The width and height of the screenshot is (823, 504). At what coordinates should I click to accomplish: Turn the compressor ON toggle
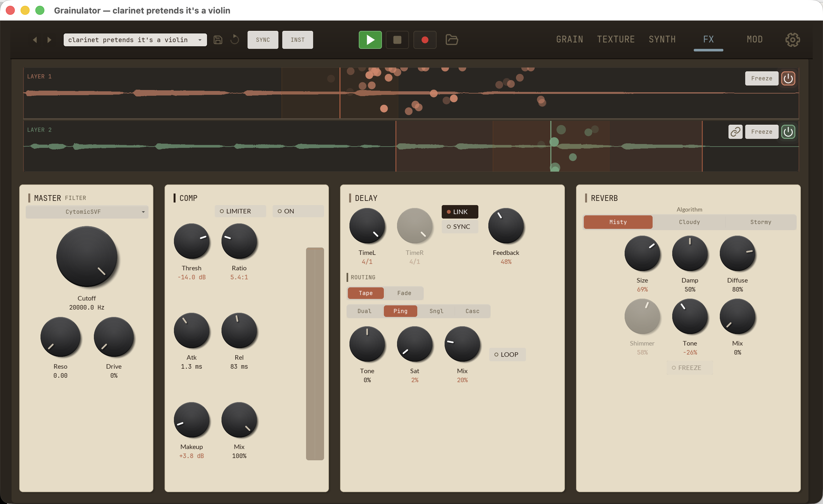click(298, 211)
